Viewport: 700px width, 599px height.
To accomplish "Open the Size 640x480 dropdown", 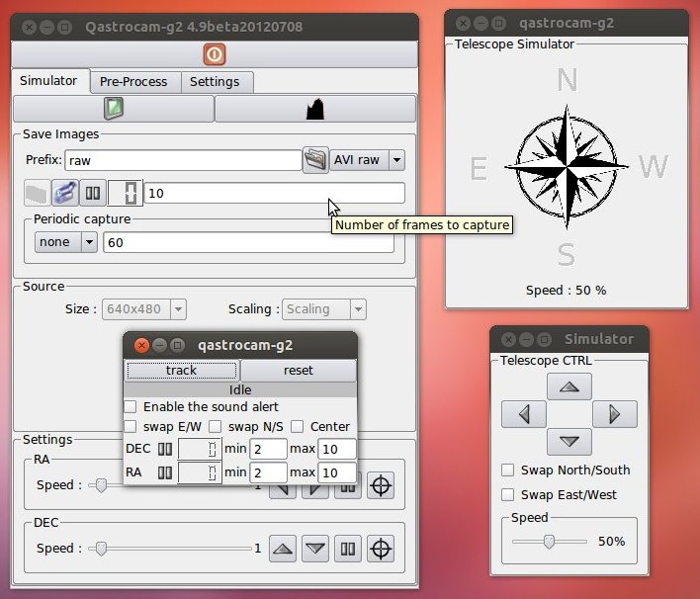I will coord(144,309).
